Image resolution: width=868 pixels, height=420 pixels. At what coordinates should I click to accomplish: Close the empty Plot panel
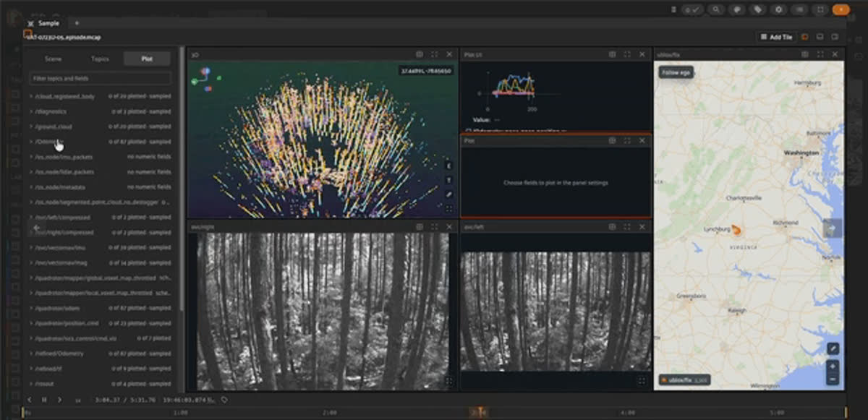coord(642,140)
